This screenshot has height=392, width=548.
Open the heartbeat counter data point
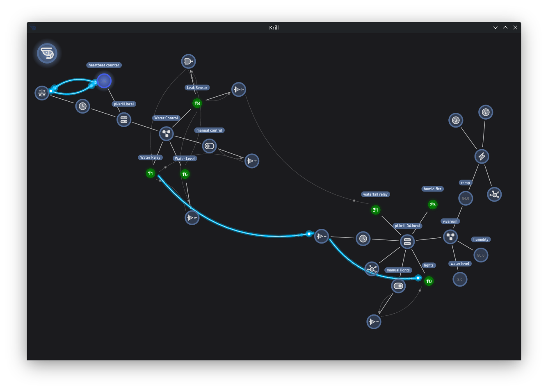(104, 81)
